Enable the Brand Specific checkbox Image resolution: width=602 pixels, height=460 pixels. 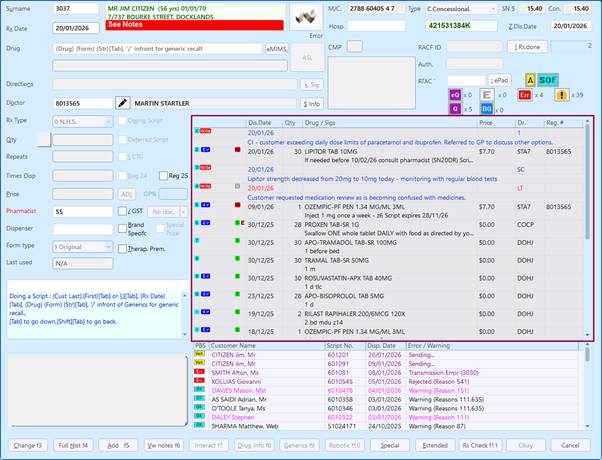tap(122, 226)
